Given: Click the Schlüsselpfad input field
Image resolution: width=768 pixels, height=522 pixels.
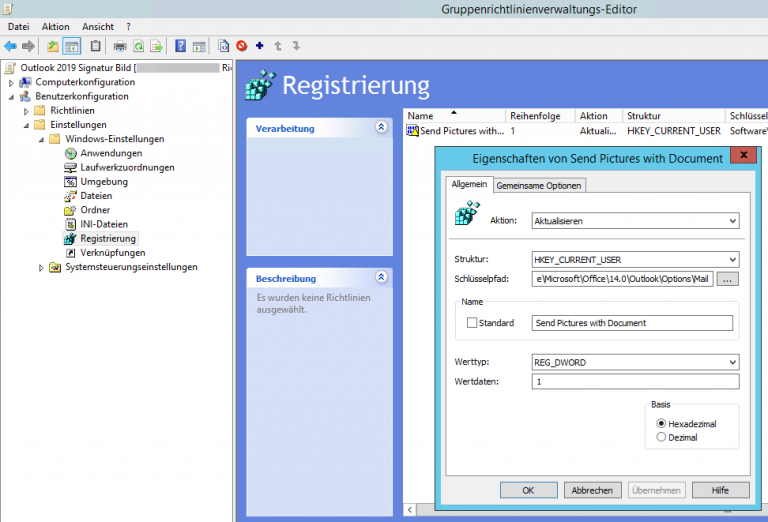Looking at the screenshot, I should (x=622, y=279).
